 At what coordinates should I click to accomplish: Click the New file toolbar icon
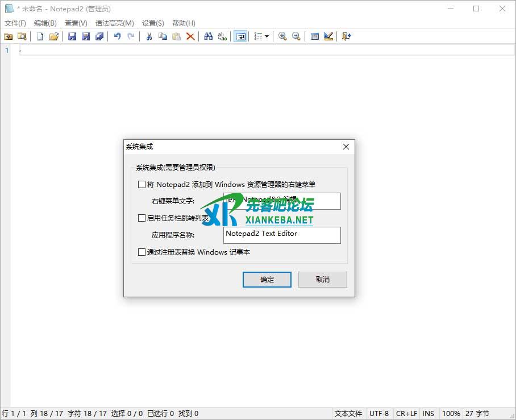point(40,36)
